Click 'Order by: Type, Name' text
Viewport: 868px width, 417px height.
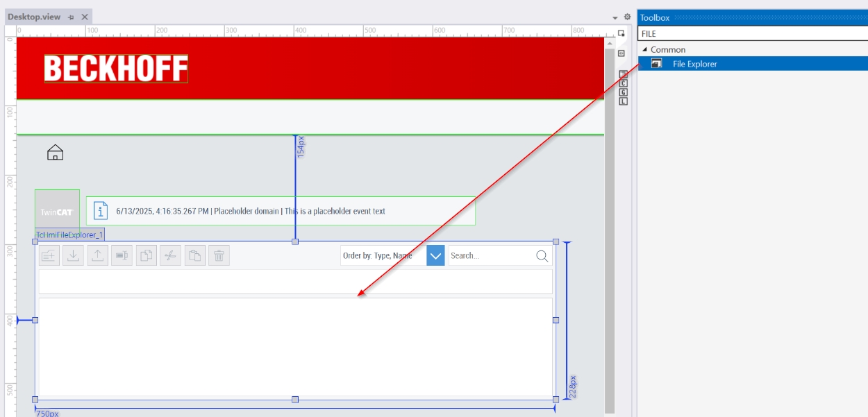pyautogui.click(x=378, y=256)
